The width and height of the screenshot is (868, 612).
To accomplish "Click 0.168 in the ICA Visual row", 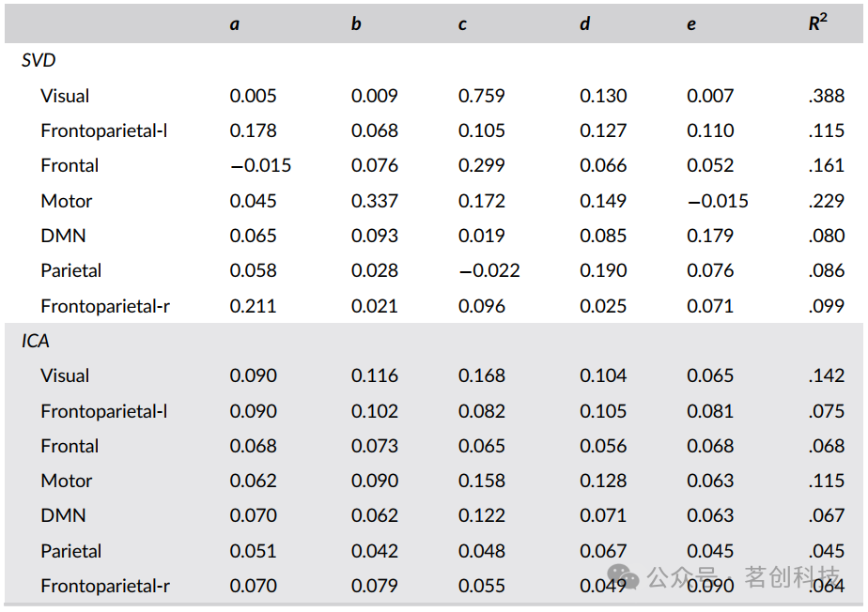I will (481, 375).
